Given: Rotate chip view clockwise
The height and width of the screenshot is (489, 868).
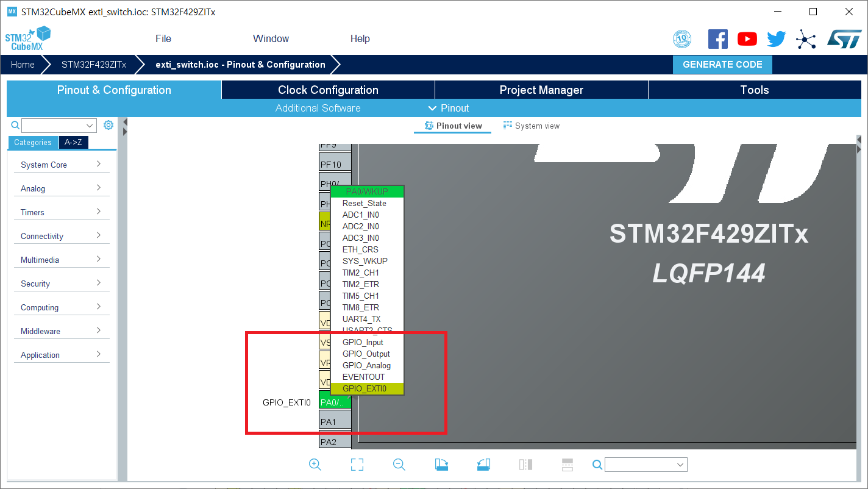Looking at the screenshot, I should pos(441,465).
